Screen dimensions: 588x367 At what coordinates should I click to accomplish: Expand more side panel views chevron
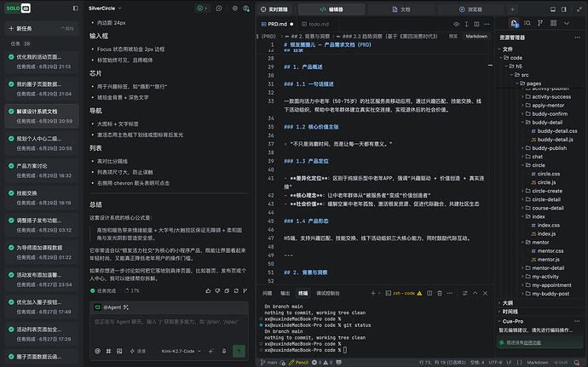click(567, 23)
